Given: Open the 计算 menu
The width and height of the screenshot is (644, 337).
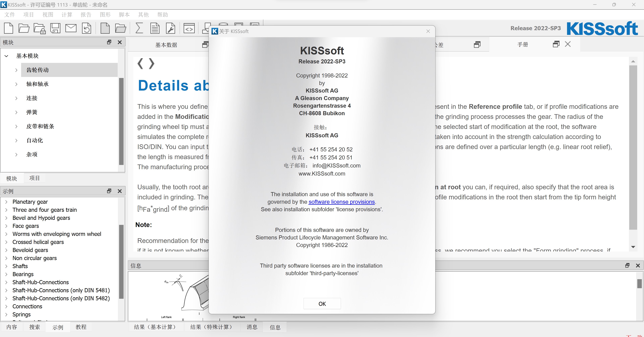Looking at the screenshot, I should (x=67, y=14).
